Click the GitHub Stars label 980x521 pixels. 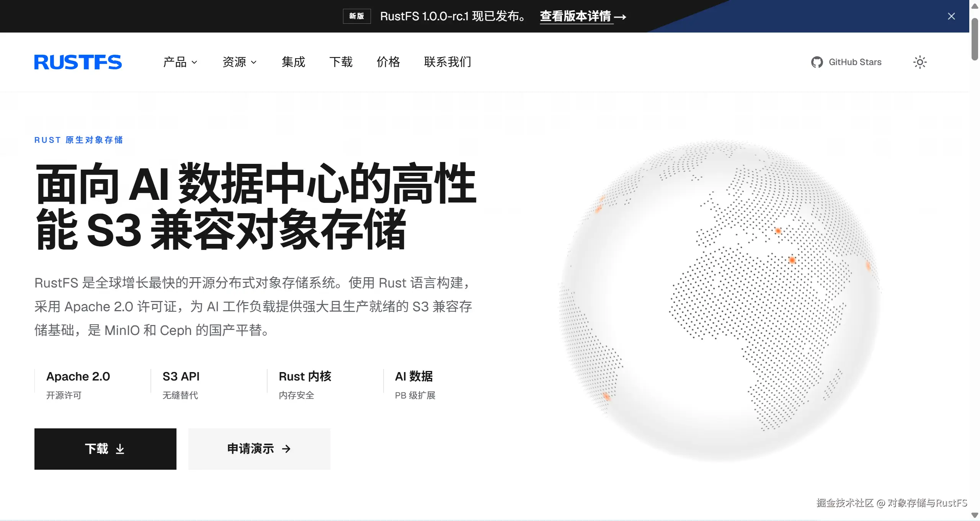pyautogui.click(x=855, y=62)
